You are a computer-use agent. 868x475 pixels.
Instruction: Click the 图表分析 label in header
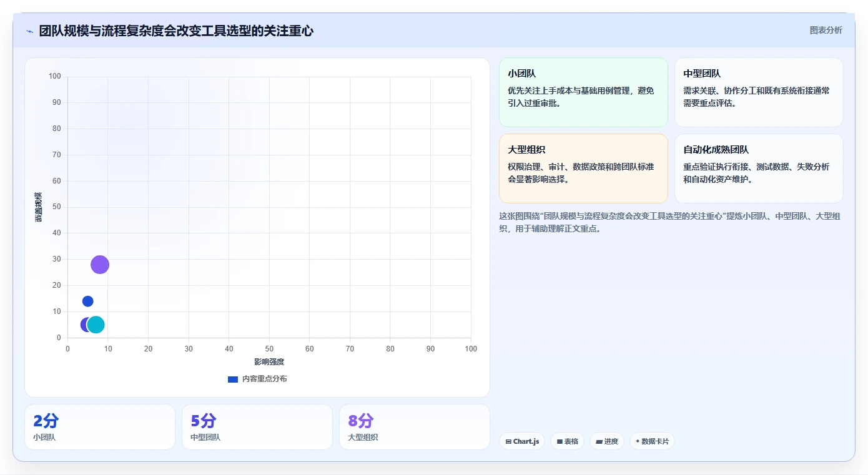tap(826, 31)
